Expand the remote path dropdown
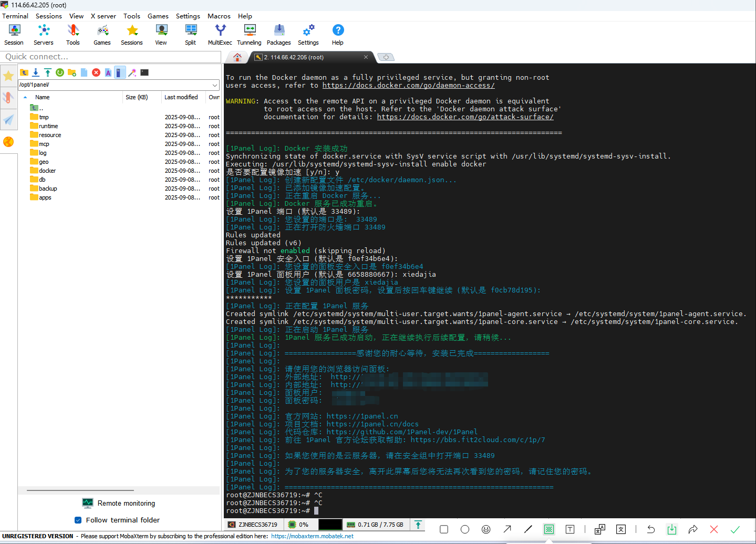This screenshot has height=544, width=756. [215, 85]
